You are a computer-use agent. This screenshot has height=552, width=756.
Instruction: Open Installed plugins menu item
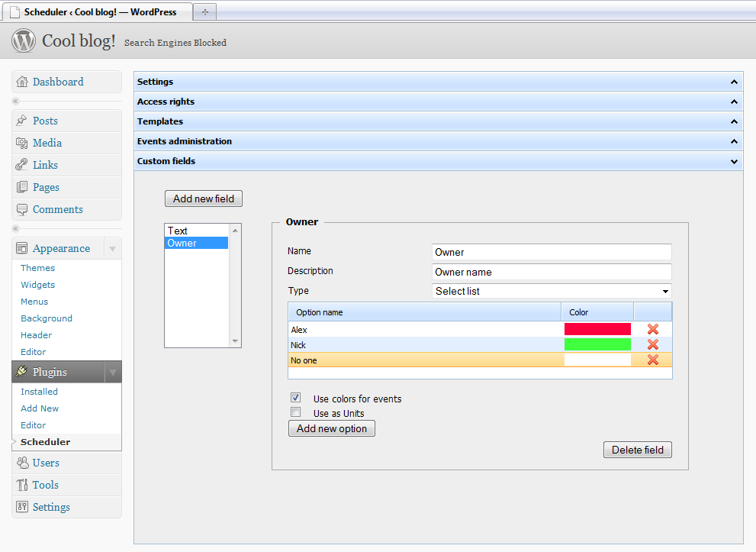coord(39,392)
